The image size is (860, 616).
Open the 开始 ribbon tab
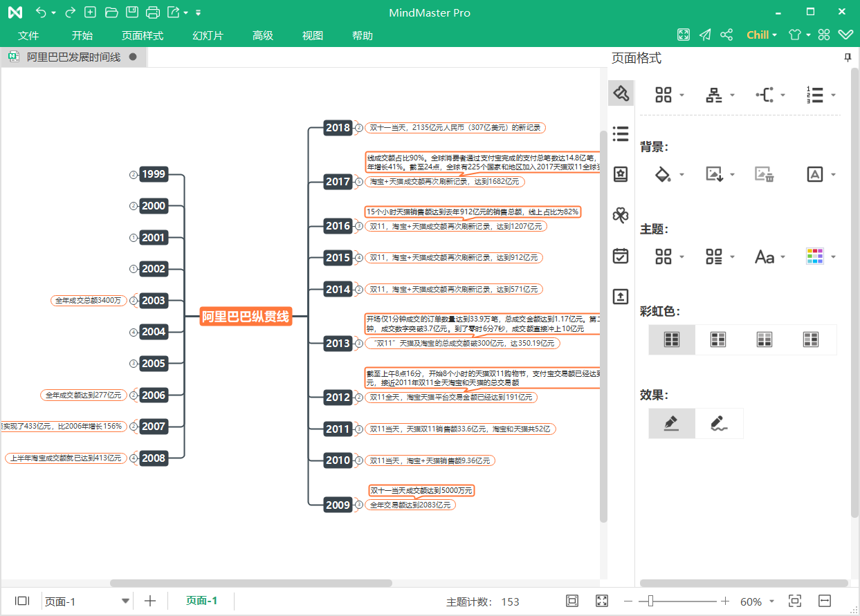[82, 36]
